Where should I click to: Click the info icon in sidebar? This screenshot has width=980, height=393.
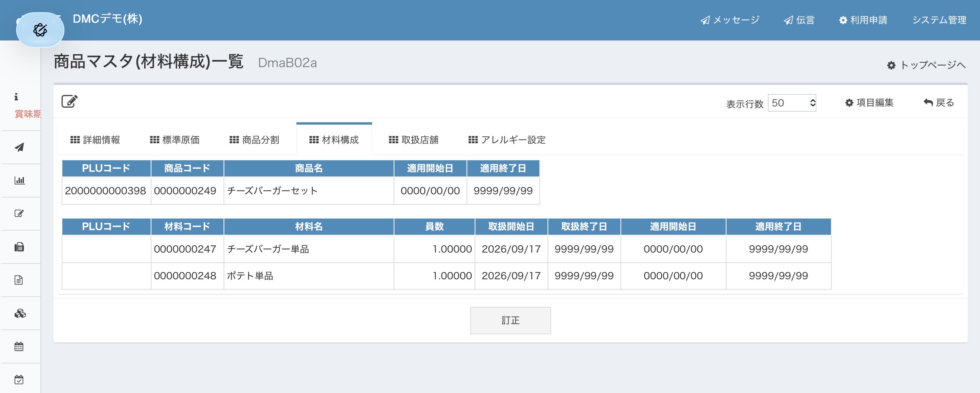16,97
